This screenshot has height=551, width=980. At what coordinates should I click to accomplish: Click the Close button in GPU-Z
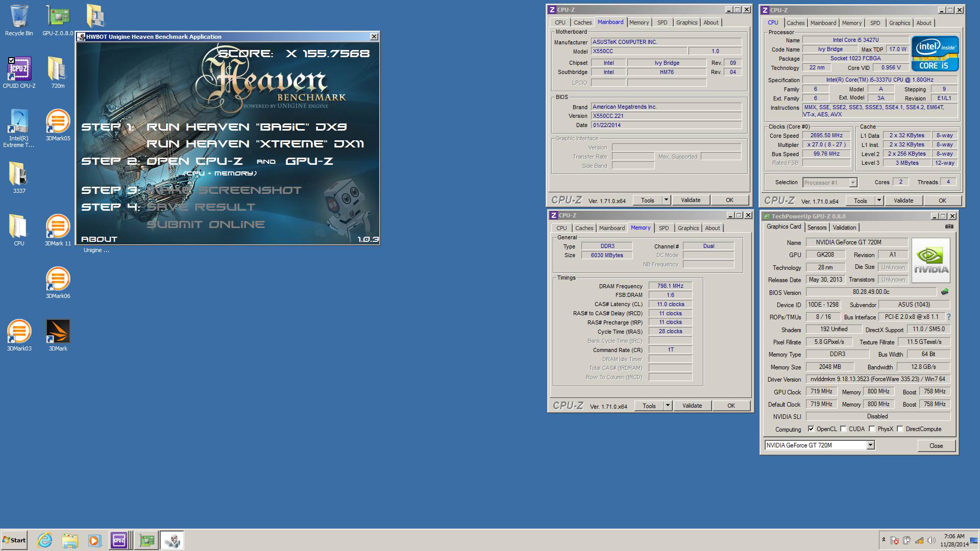[936, 445]
